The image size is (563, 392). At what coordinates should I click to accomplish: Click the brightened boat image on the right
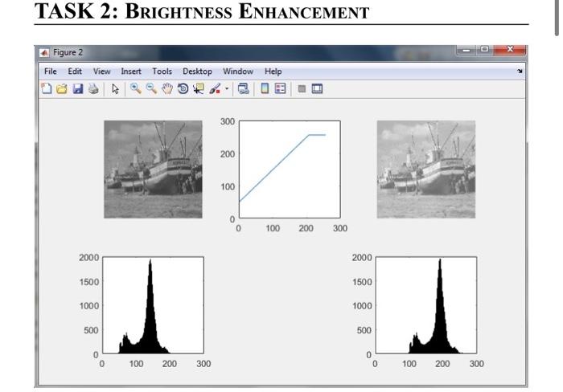(x=425, y=169)
